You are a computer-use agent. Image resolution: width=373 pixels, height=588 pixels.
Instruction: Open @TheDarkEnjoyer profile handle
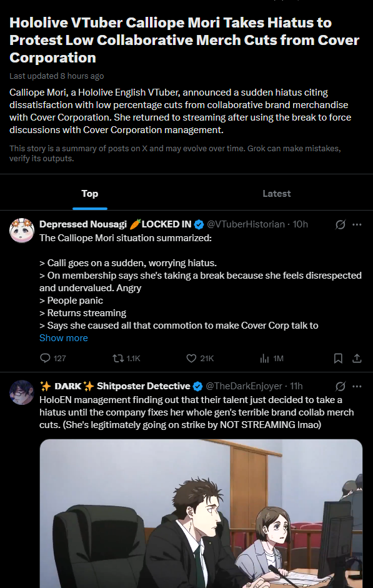pos(244,386)
